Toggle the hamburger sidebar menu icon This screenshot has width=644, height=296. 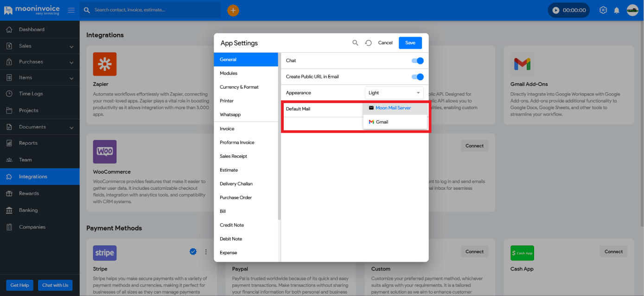coord(71,10)
